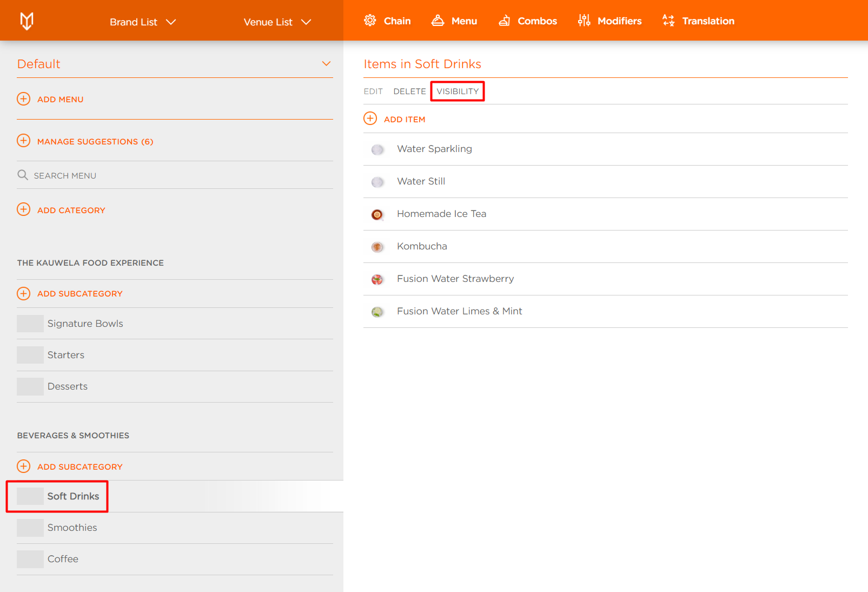Image resolution: width=868 pixels, height=592 pixels.
Task: Open the Fusion Water Limes & Mint item
Action: click(606, 311)
